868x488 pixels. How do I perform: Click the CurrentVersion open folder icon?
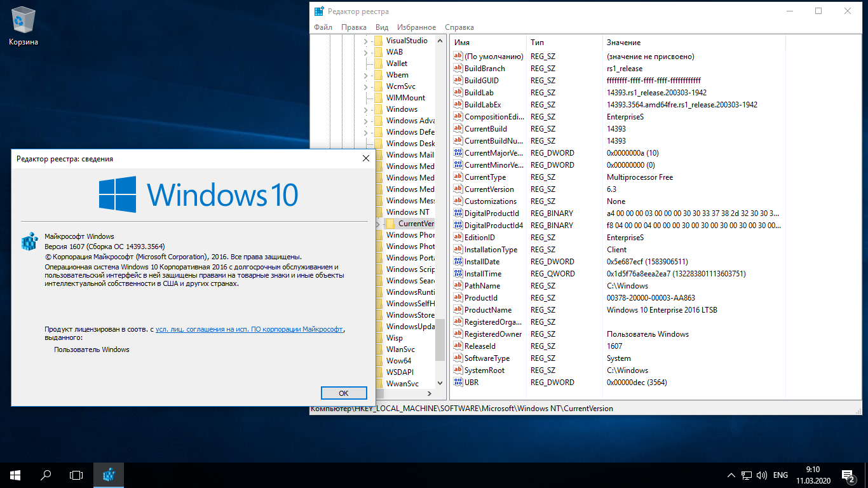(390, 224)
